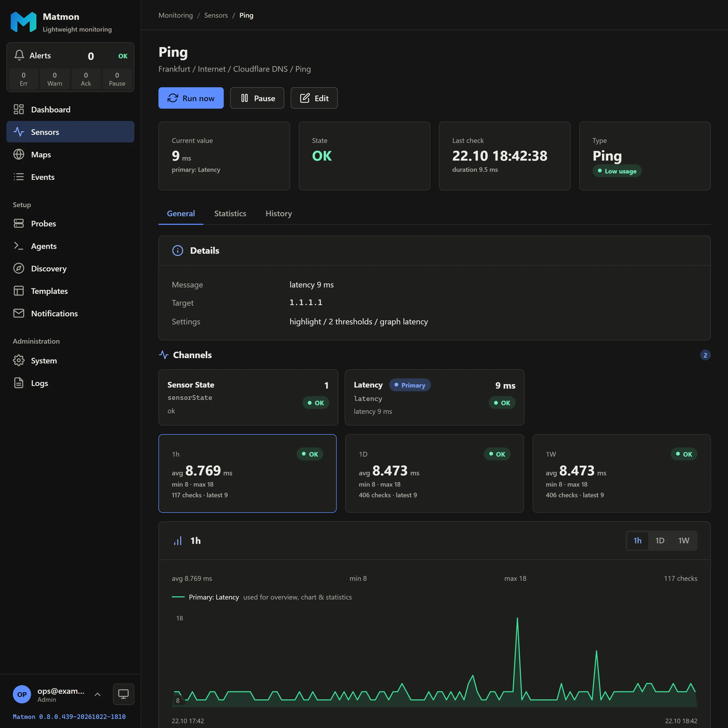Open Logs document icon
This screenshot has width=728, height=728.
pyautogui.click(x=18, y=383)
